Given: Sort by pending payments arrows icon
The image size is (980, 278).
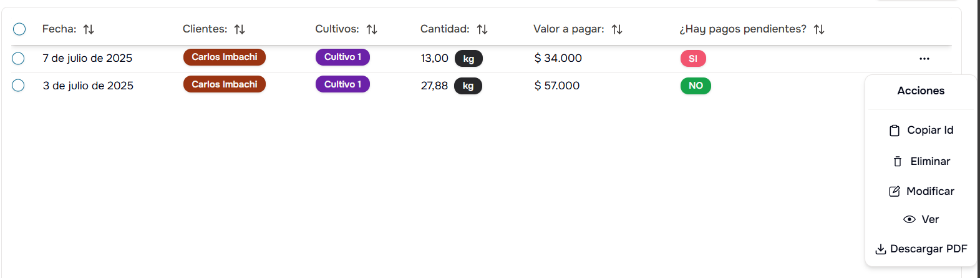Looking at the screenshot, I should click(819, 29).
